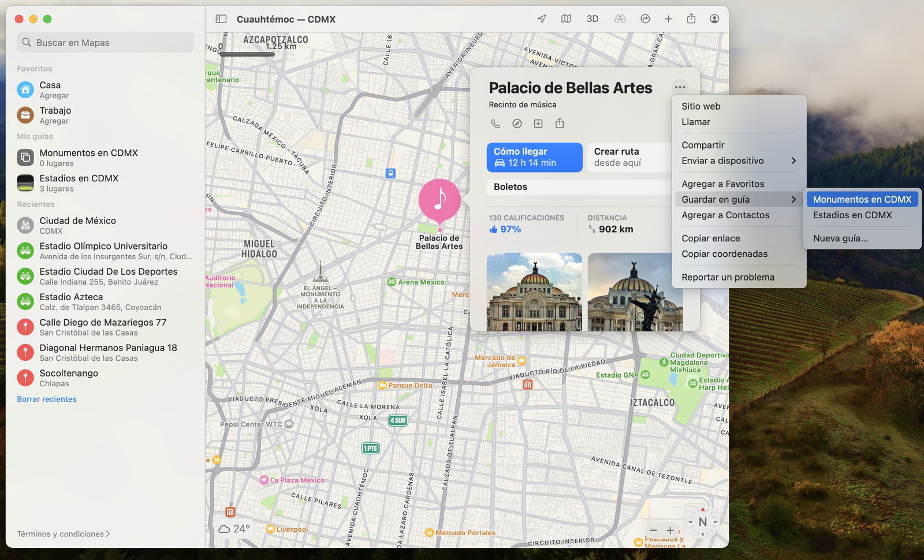Click the Palacio de Bellas Artes map pin
The height and width of the screenshot is (560, 924).
pos(439,200)
